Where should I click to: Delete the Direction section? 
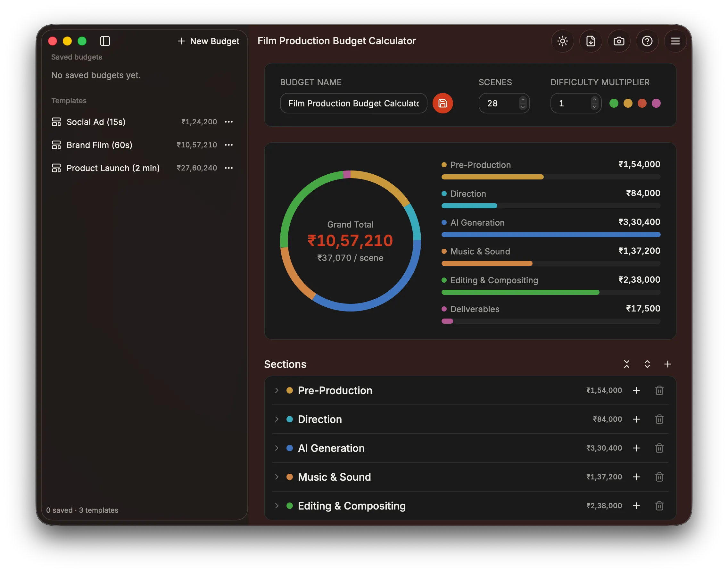coord(659,419)
